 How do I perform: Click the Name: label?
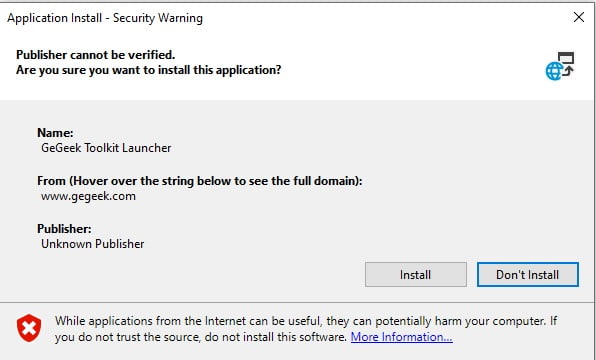click(x=55, y=133)
